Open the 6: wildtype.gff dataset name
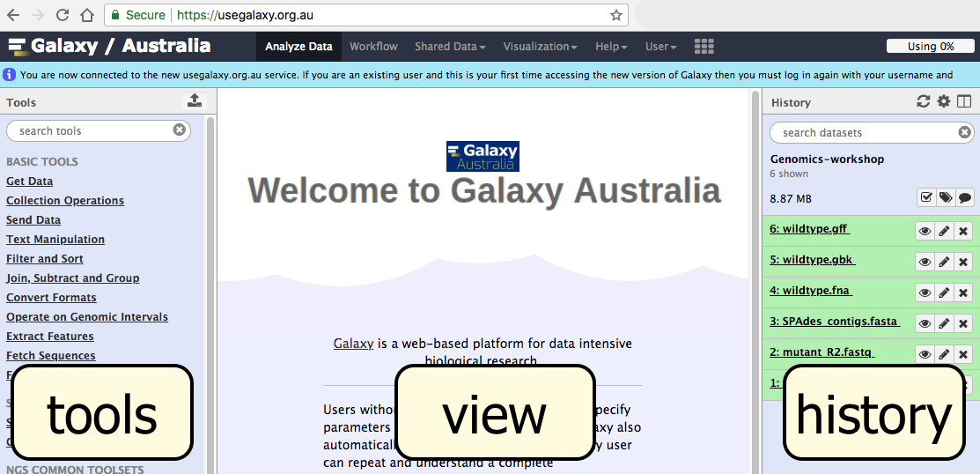The height and width of the screenshot is (474, 980). 809,229
